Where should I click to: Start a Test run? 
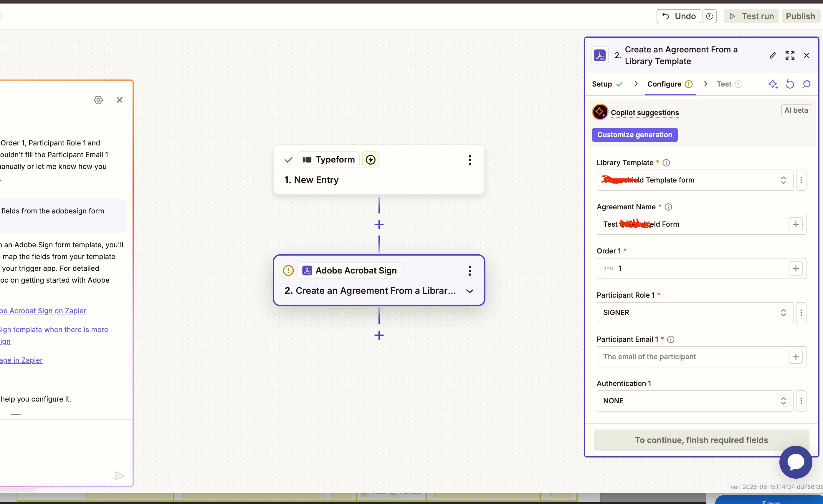[x=751, y=16]
